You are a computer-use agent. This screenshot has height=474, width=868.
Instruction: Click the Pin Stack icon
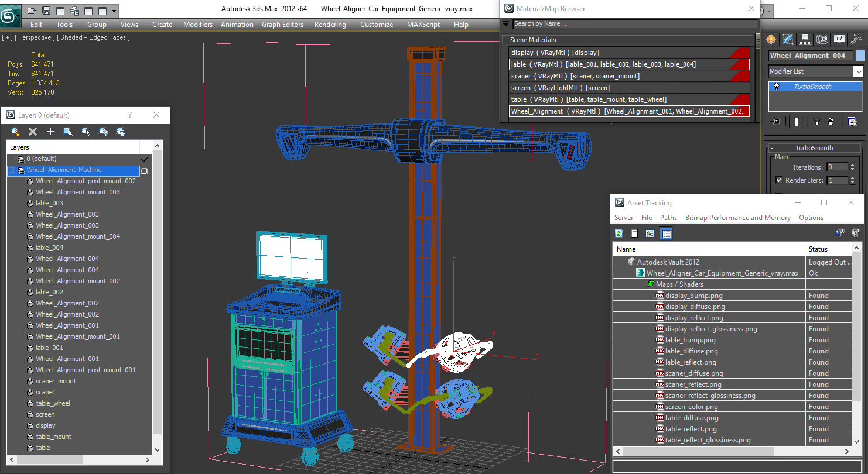click(x=777, y=122)
